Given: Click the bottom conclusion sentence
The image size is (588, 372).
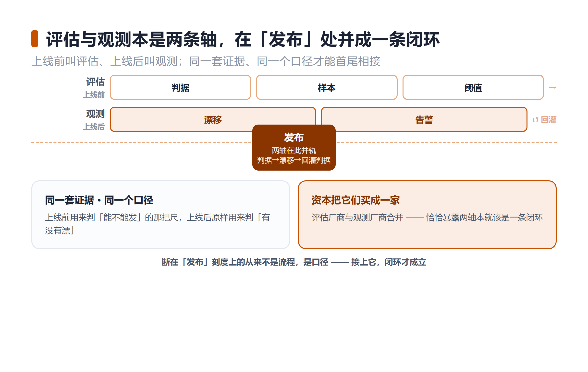Looking at the screenshot, I should click(294, 262).
